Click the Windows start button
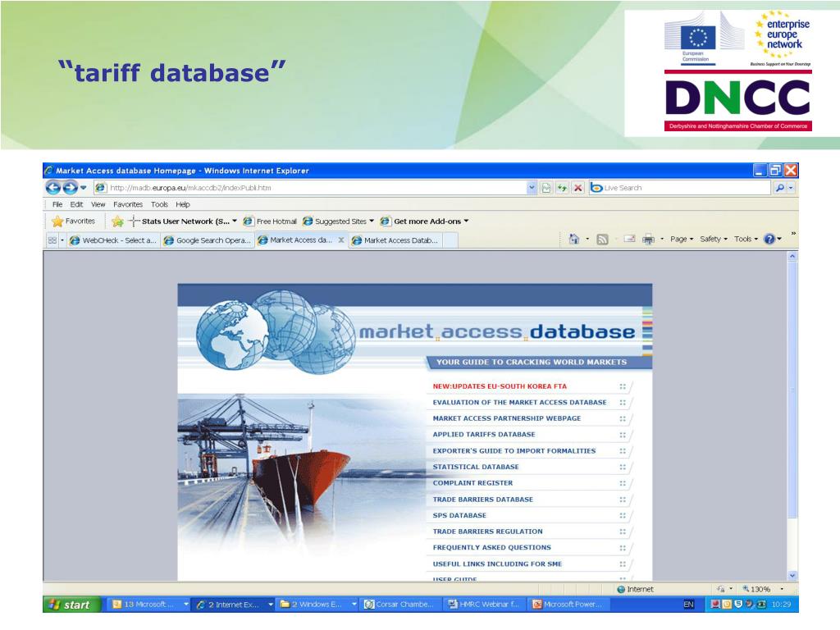Screen dimensions: 840x630 (72, 605)
